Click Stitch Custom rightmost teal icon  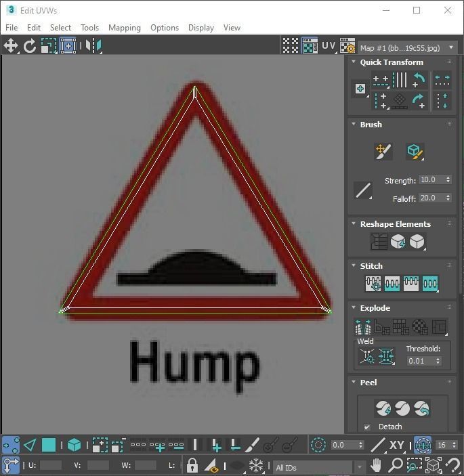pos(430,284)
